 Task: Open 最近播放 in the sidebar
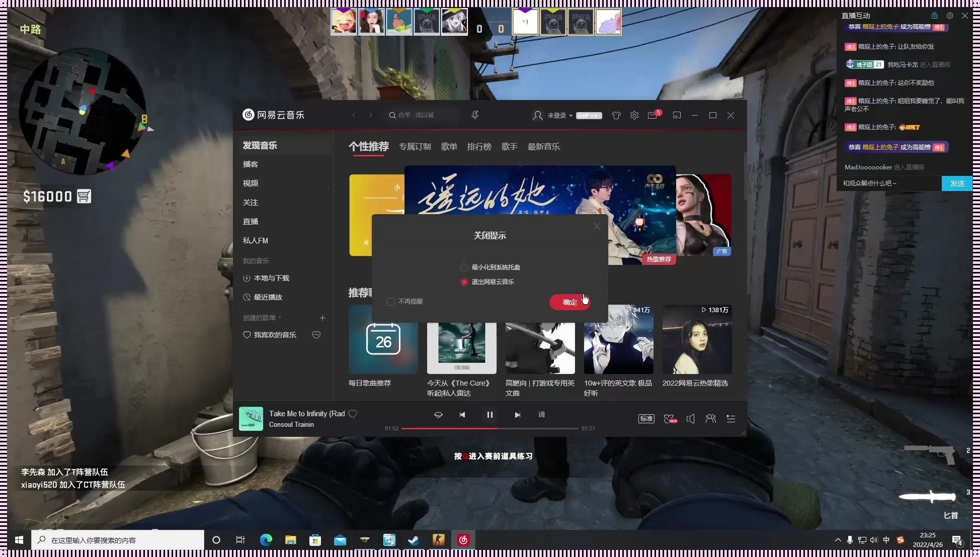(263, 297)
